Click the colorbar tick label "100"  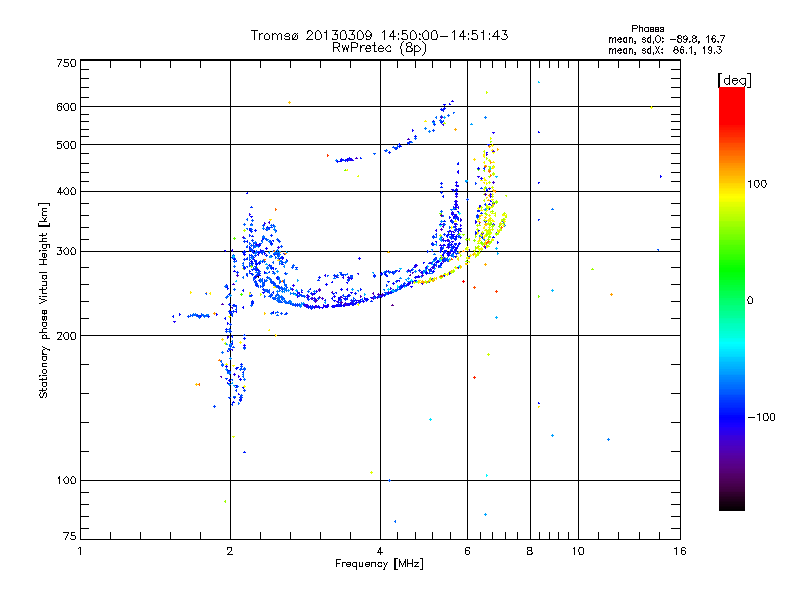[757, 184]
